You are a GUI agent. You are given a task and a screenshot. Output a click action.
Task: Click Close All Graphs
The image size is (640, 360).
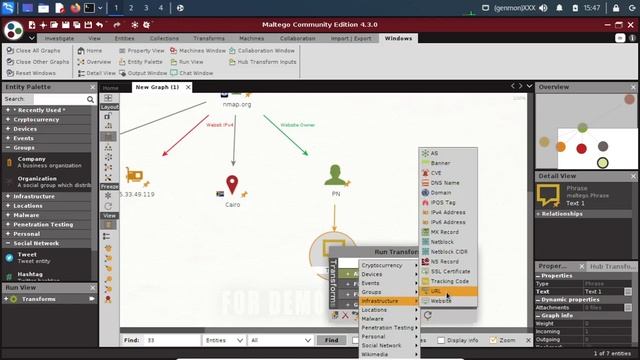click(33, 51)
